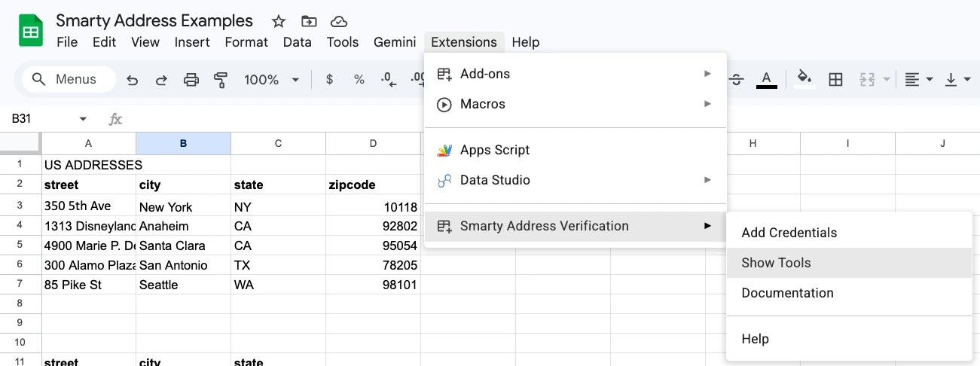Select the zipcode header cell
The height and width of the screenshot is (366, 980).
coord(373,185)
